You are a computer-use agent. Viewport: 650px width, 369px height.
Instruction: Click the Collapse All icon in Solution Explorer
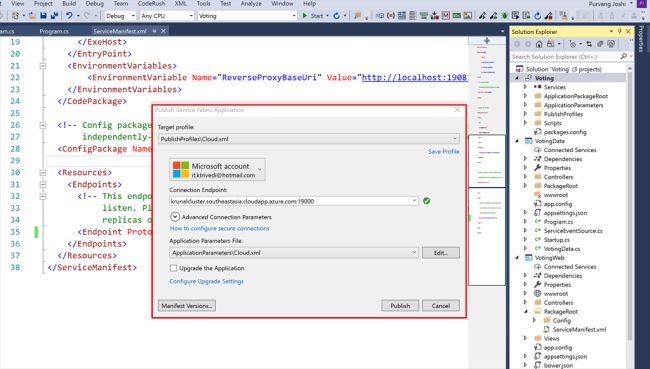600,44
